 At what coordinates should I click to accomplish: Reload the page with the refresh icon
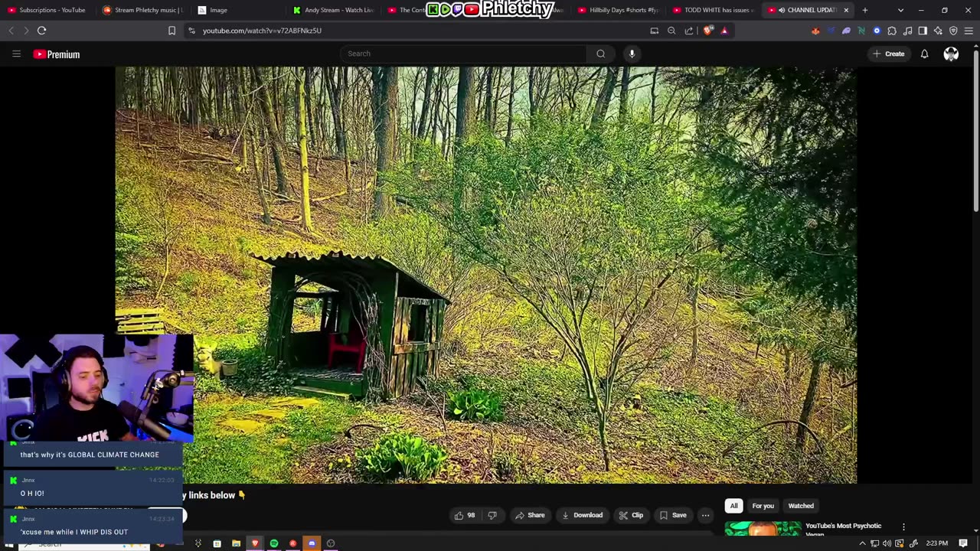(41, 31)
